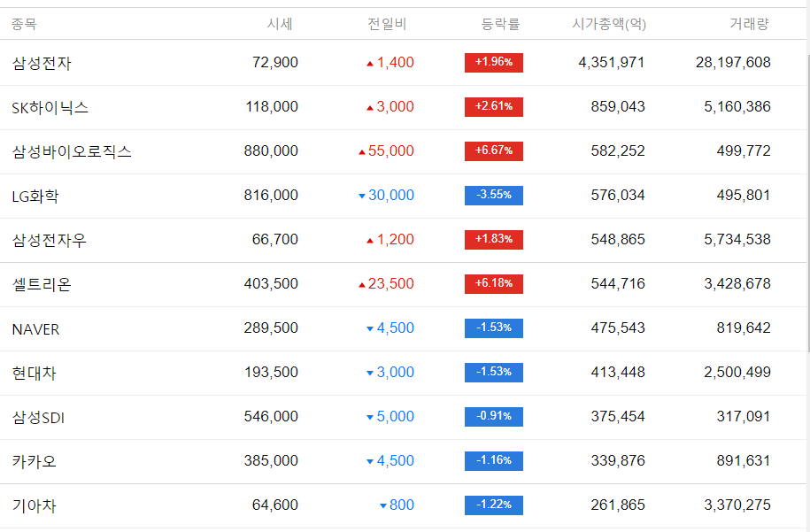Image resolution: width=810 pixels, height=532 pixels.
Task: Click the 3,370,275 volume value
Action: [737, 505]
